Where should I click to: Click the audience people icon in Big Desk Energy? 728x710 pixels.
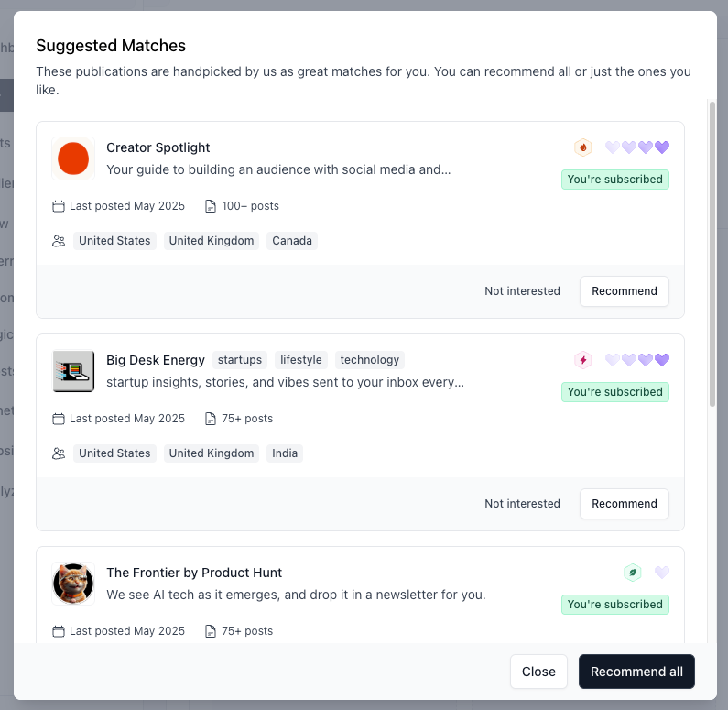[x=59, y=453]
